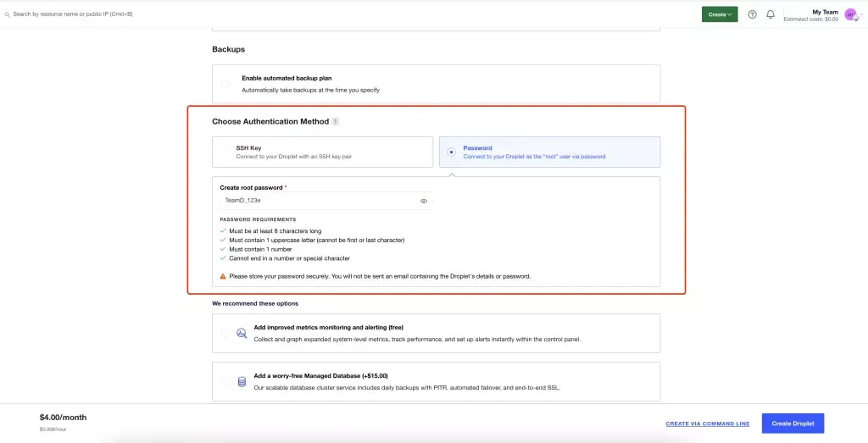
Task: Click the "Create root password" label
Action: click(251, 187)
